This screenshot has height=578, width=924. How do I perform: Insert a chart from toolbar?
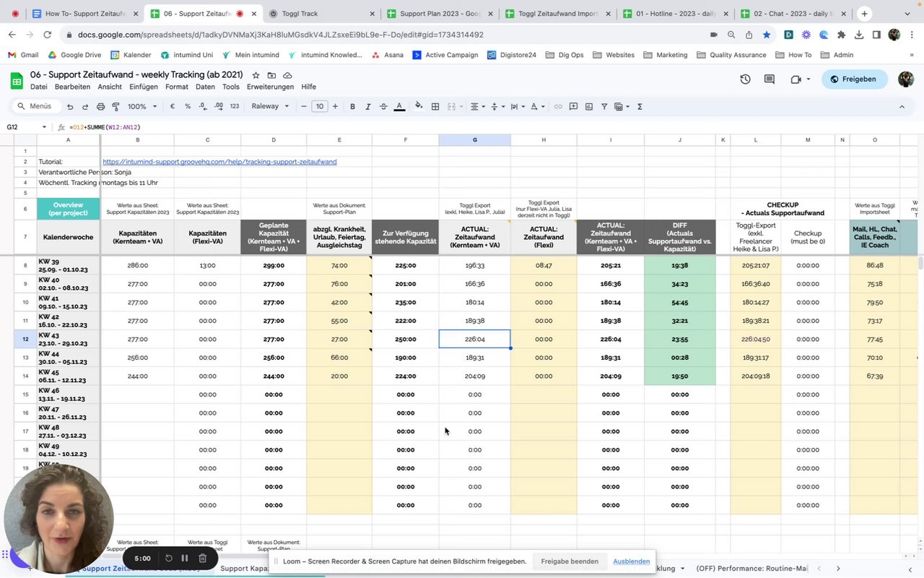click(x=589, y=106)
